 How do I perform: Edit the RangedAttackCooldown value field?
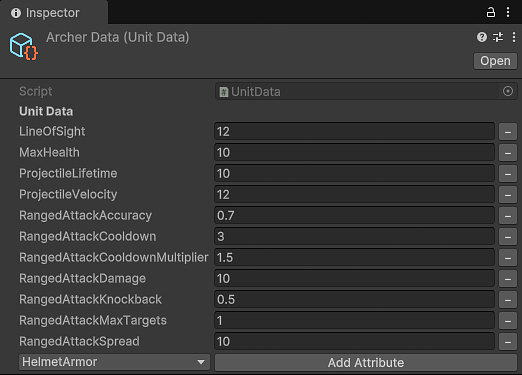point(354,236)
